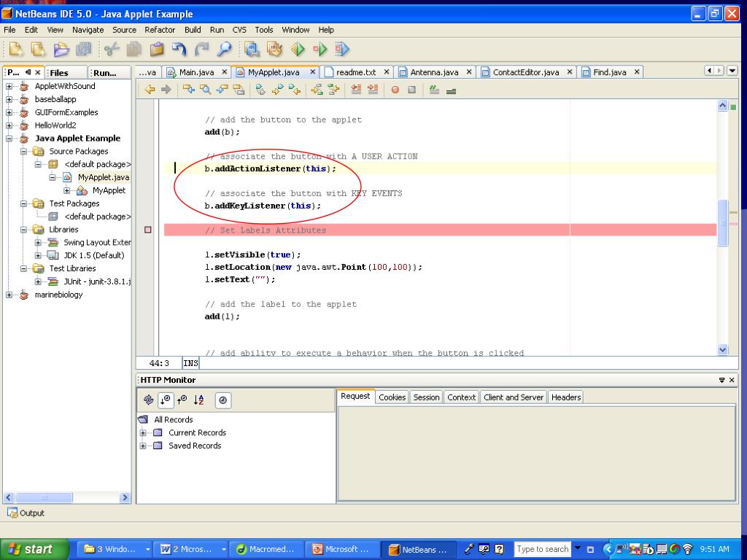This screenshot has height=560, width=747.
Task: Expand the marinebiology project
Action: (9, 295)
